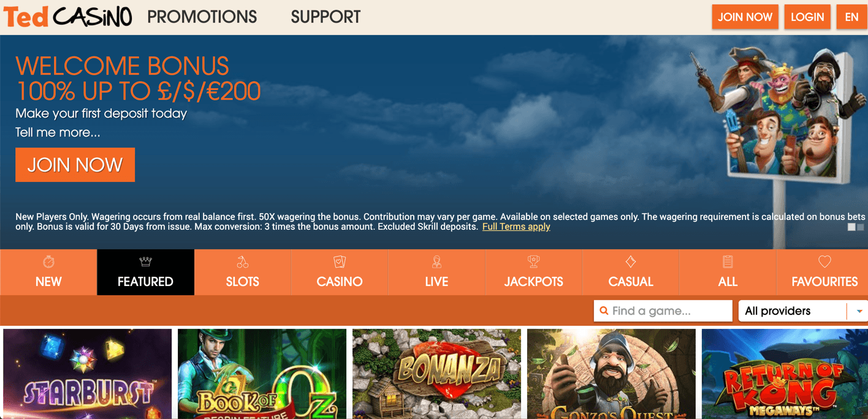The width and height of the screenshot is (868, 419).
Task: Click the clipboard icon above ALL
Action: click(728, 262)
